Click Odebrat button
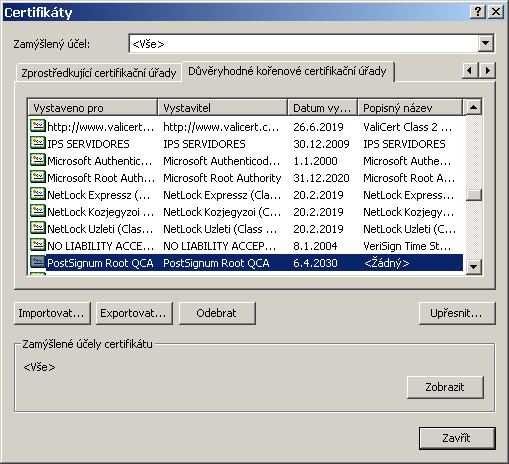 (x=217, y=313)
